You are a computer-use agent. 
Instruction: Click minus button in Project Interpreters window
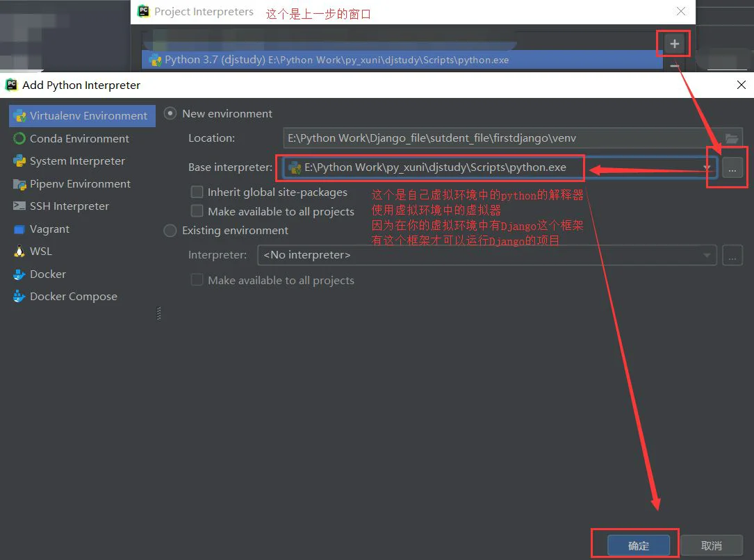[675, 65]
